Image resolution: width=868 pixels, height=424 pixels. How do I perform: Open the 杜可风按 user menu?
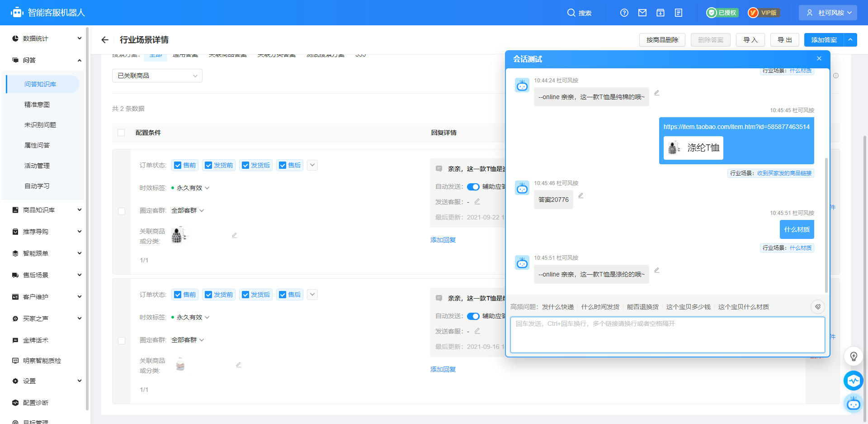(828, 13)
